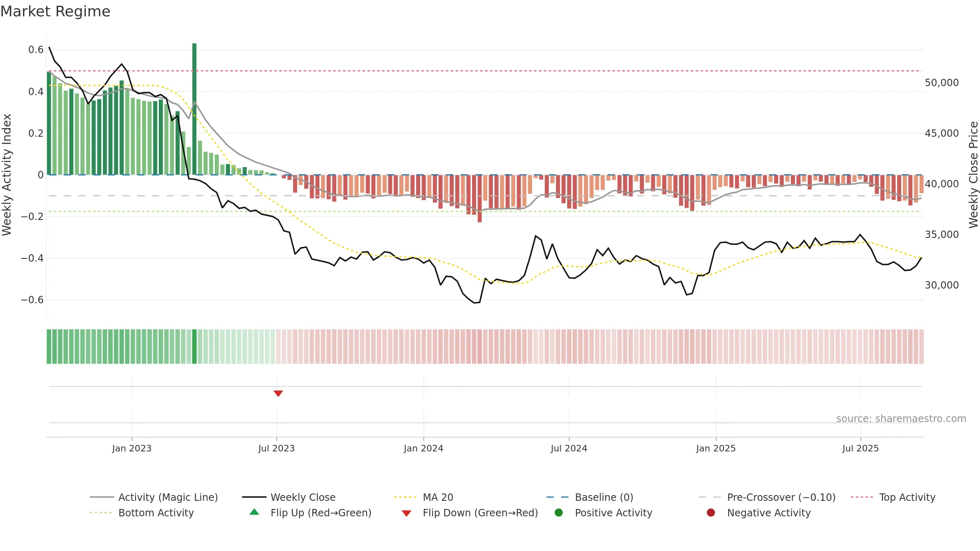Click the Jul 2023 x-axis tick label
The height and width of the screenshot is (551, 980).
pos(276,448)
